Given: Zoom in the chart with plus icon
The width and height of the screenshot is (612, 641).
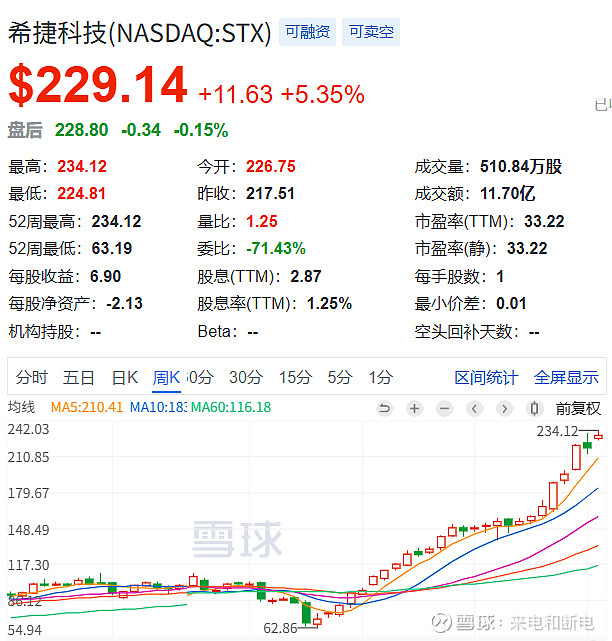Looking at the screenshot, I should (415, 408).
